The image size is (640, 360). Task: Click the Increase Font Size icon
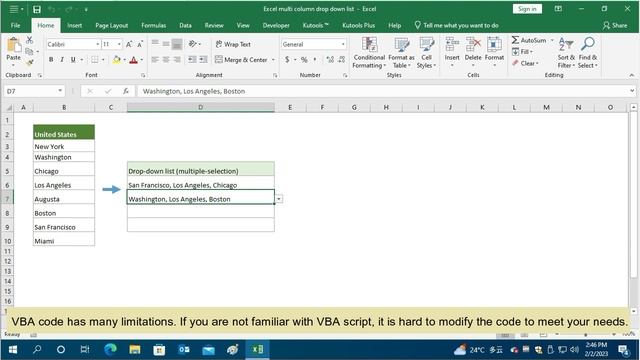point(129,44)
